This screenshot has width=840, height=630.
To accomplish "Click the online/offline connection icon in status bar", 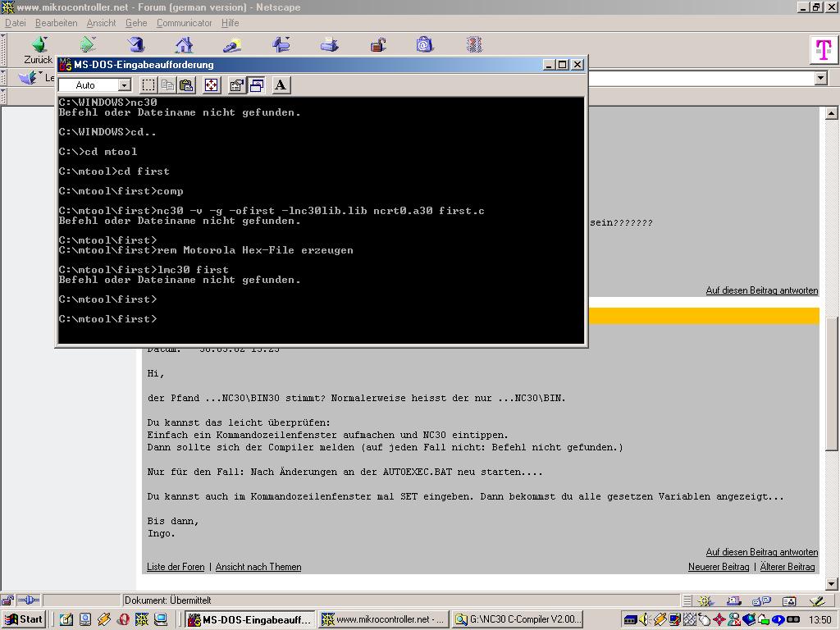I will click(29, 600).
